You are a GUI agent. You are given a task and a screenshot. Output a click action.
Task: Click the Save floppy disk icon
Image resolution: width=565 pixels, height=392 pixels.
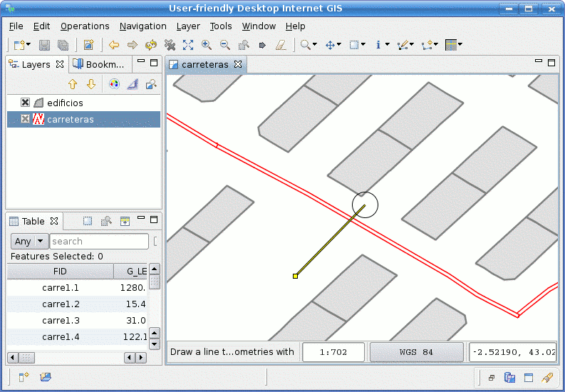(44, 45)
